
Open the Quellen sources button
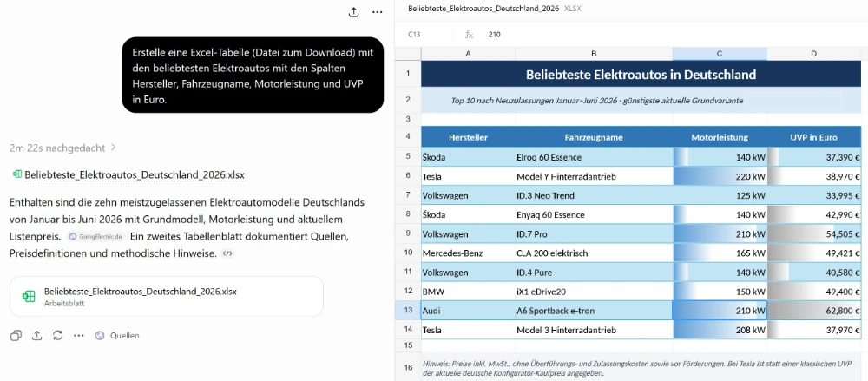click(117, 336)
